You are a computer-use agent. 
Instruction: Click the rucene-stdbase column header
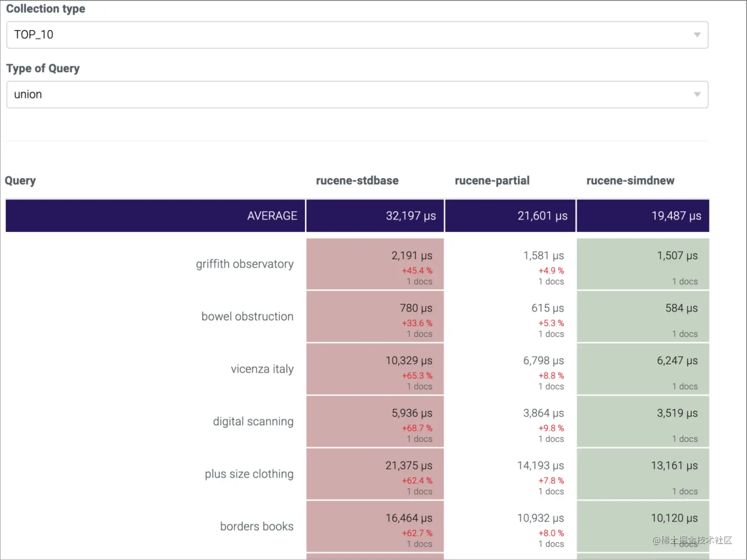[x=357, y=181]
